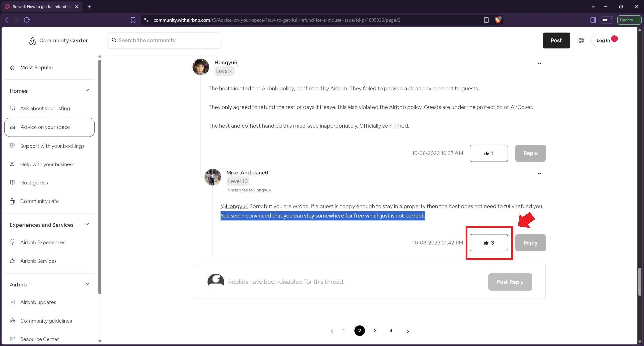Screen dimensions: 644x346
Task: Click Reply under Hongyu6's post
Action: coord(530,153)
